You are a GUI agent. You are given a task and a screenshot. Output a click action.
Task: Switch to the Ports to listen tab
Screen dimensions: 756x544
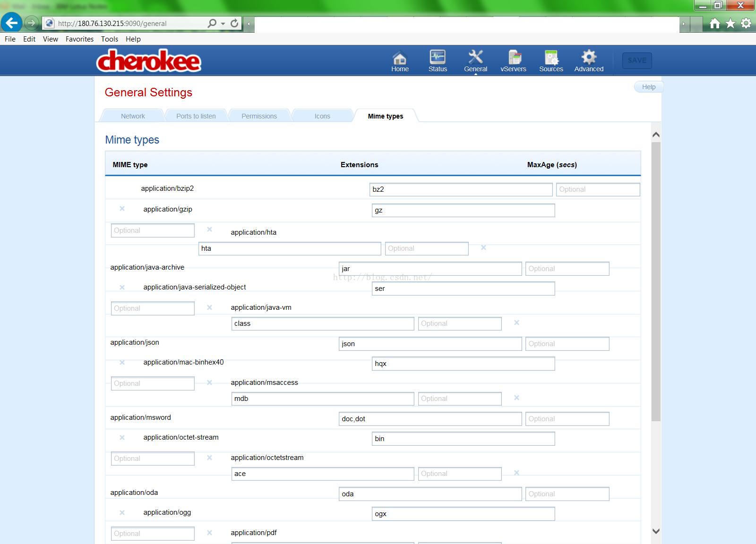[x=196, y=116]
